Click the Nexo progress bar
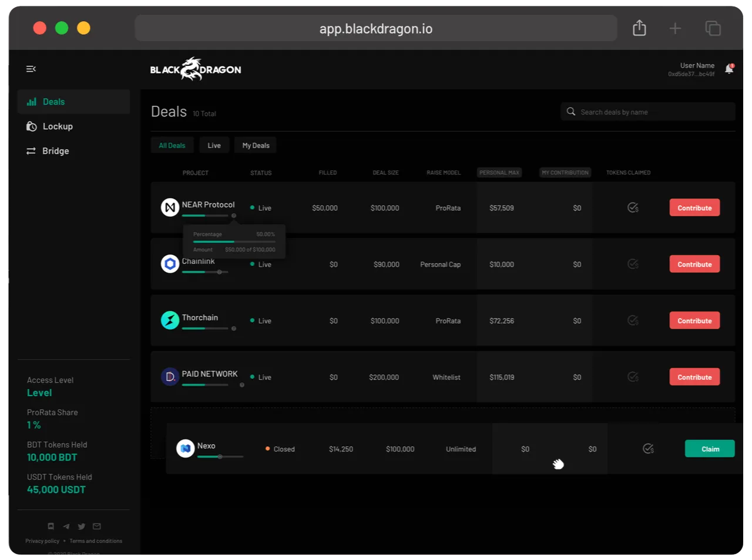Viewport: 752px width, 560px height. 220,457
